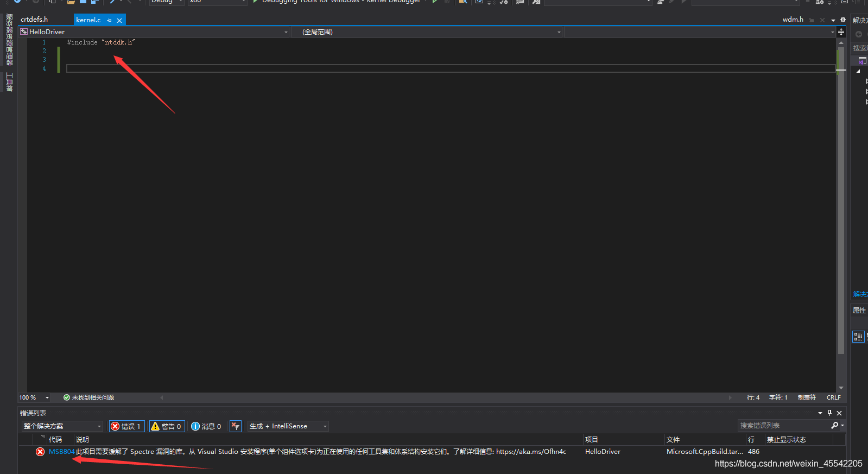
Task: Click the Microsoft.CppBuild.tar... file cell
Action: (x=705, y=452)
